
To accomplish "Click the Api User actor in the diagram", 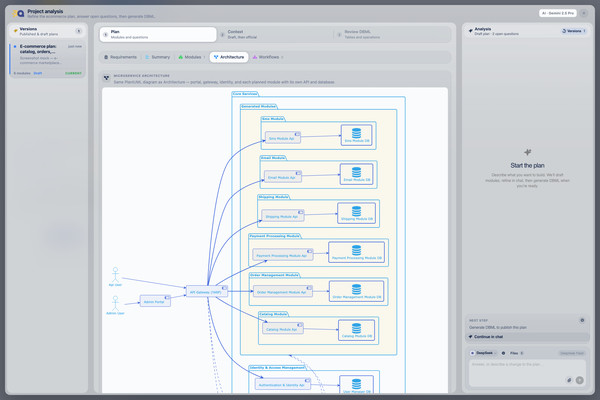I will pyautogui.click(x=115, y=277).
